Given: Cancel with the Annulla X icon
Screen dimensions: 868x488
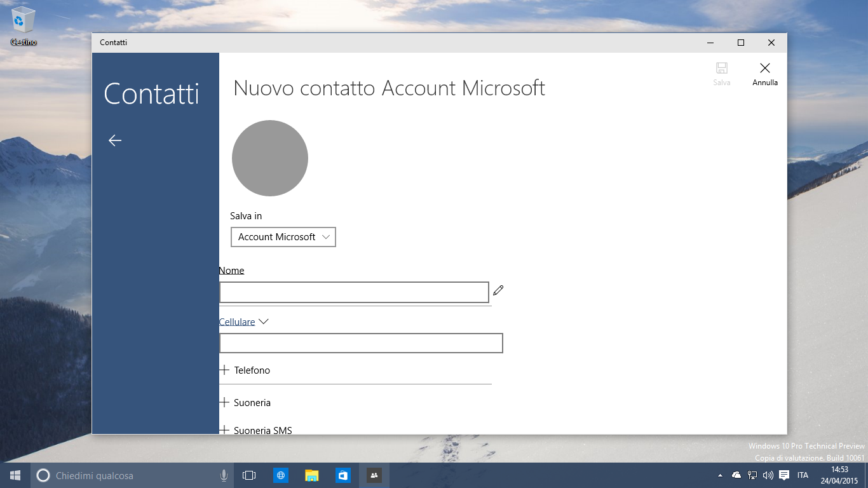Looking at the screenshot, I should 765,68.
